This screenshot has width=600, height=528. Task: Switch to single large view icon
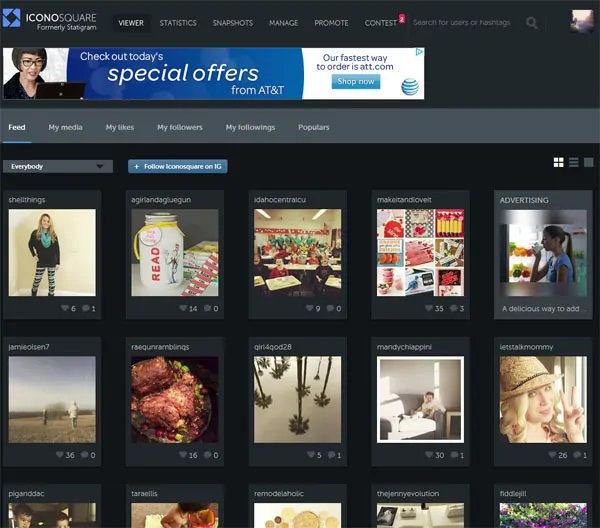coord(589,163)
